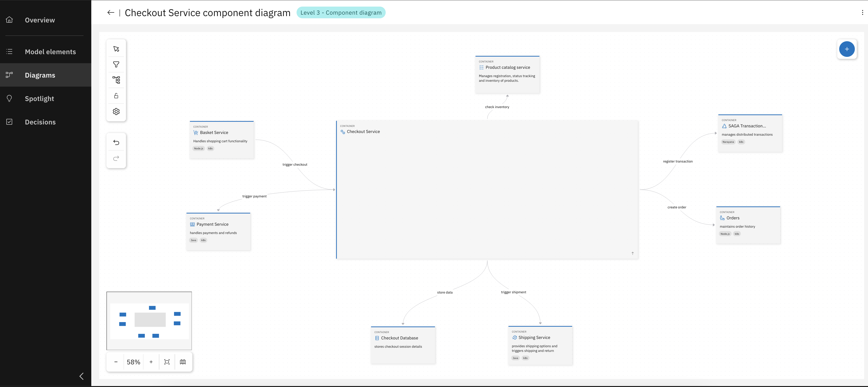Fit the diagram to screen
This screenshot has width=868, height=387.
[167, 362]
